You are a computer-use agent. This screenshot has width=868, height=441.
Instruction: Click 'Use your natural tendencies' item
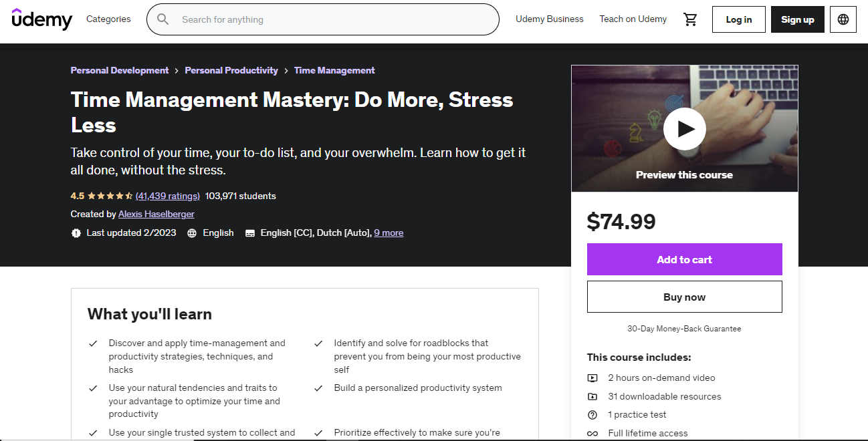tap(195, 401)
